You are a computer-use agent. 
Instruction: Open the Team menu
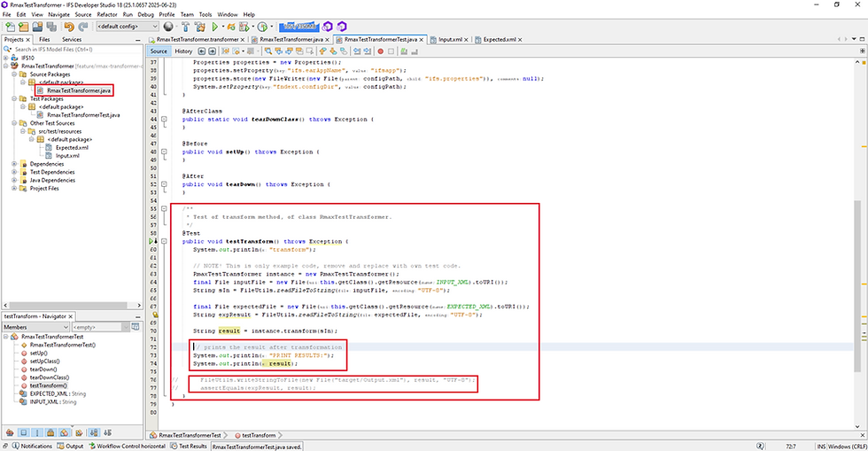[187, 14]
